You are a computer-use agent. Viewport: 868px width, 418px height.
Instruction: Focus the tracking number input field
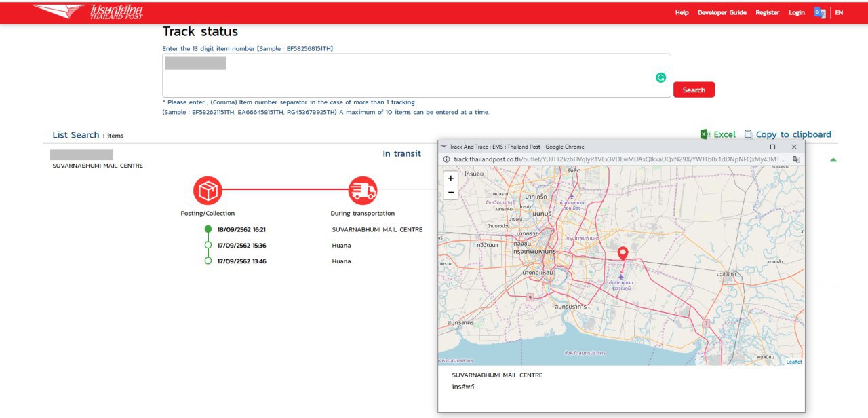coord(416,75)
